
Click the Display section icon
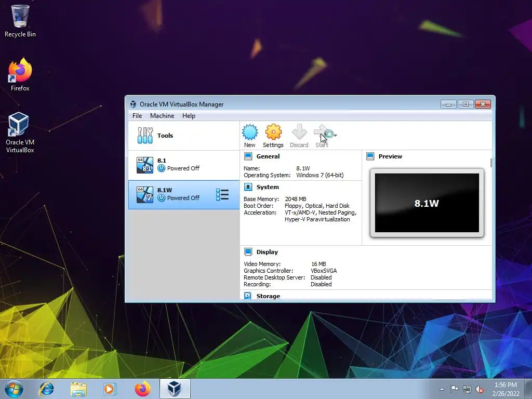coord(248,252)
